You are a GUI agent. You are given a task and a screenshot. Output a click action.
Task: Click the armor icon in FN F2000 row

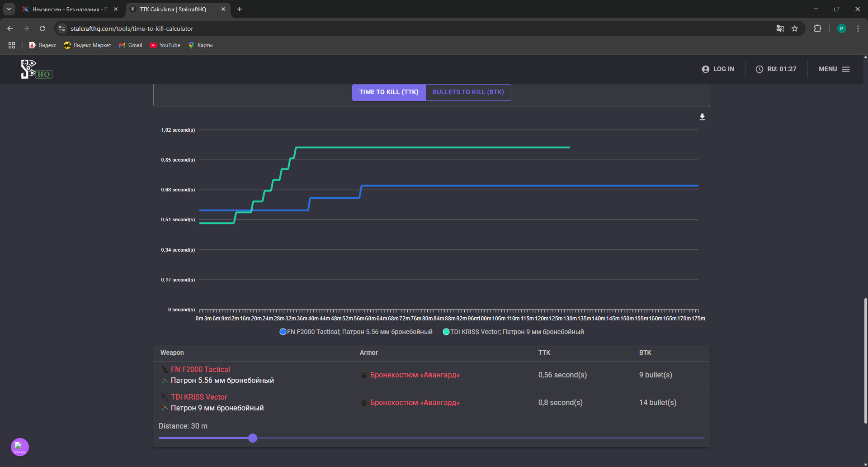[364, 375]
